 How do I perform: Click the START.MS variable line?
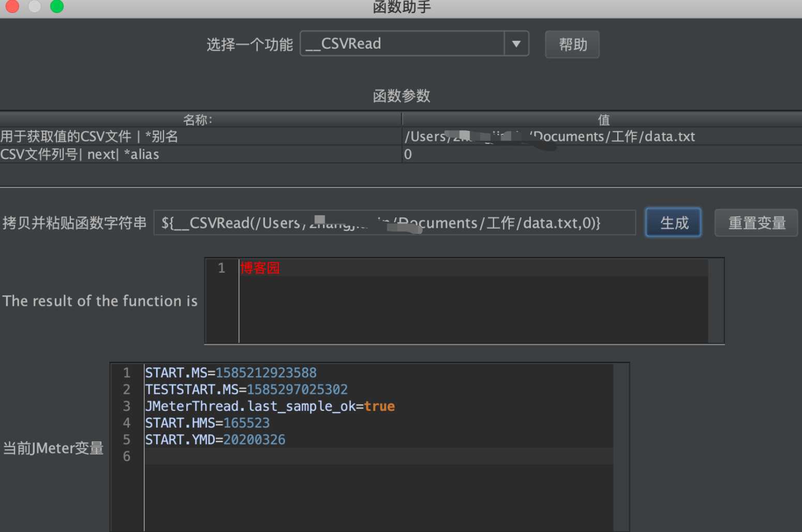pyautogui.click(x=231, y=373)
